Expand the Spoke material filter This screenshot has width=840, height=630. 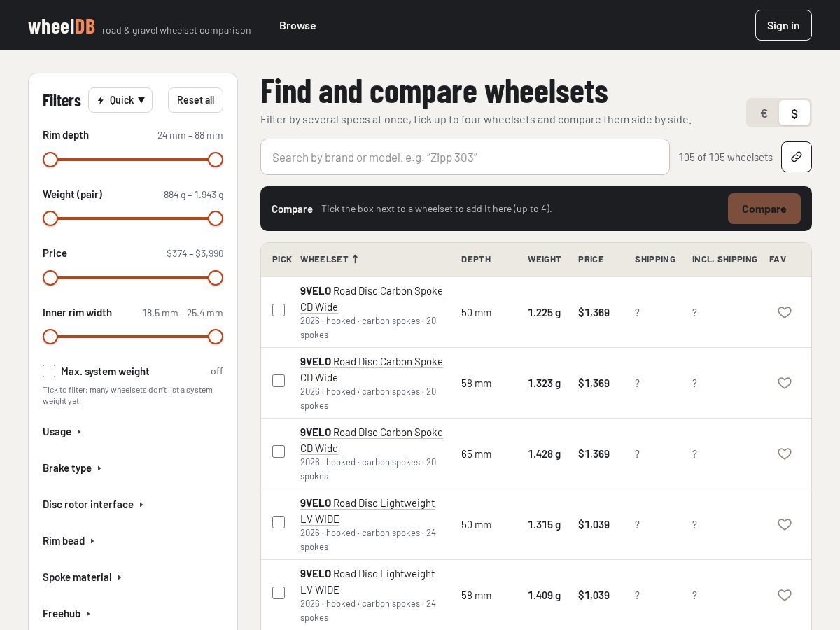[x=83, y=577]
